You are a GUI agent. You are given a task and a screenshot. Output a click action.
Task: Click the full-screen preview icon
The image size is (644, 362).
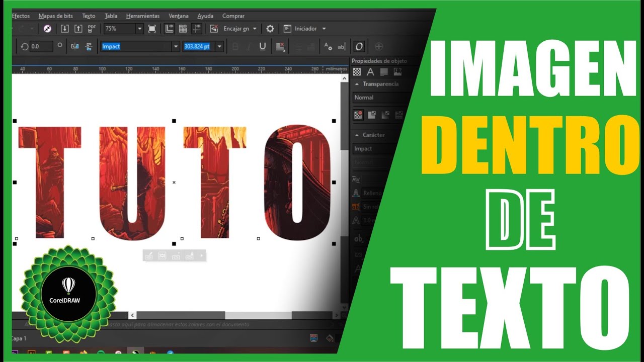(x=152, y=29)
